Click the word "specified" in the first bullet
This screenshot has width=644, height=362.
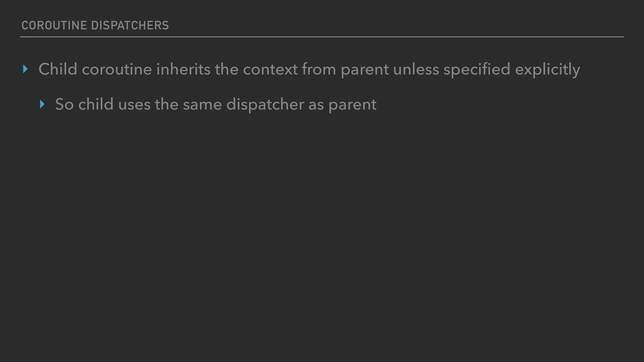tap(477, 70)
